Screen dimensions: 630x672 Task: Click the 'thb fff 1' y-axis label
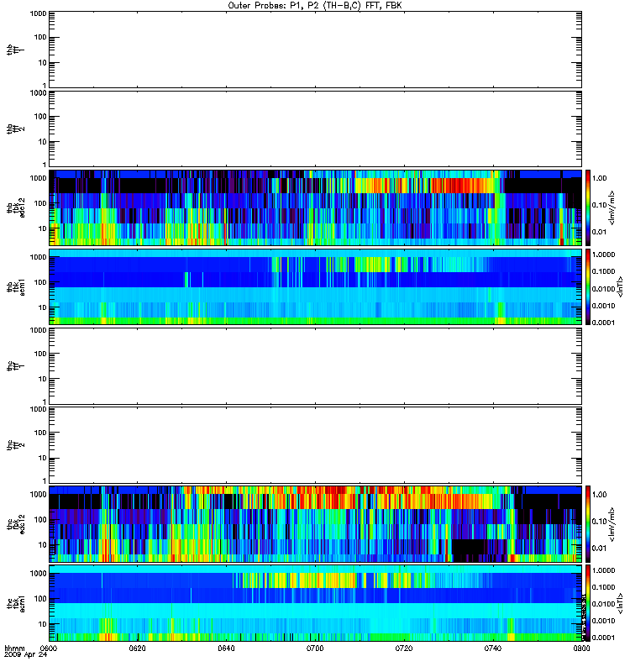coord(15,50)
